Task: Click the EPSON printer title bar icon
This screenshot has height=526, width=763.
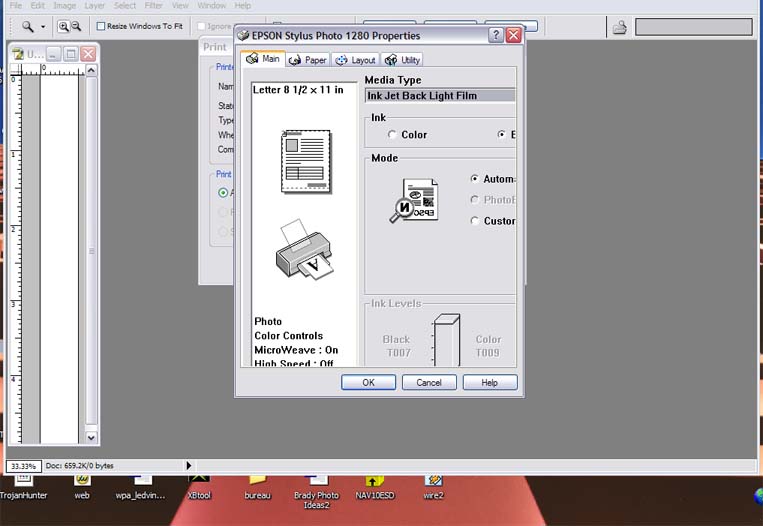Action: [243, 36]
